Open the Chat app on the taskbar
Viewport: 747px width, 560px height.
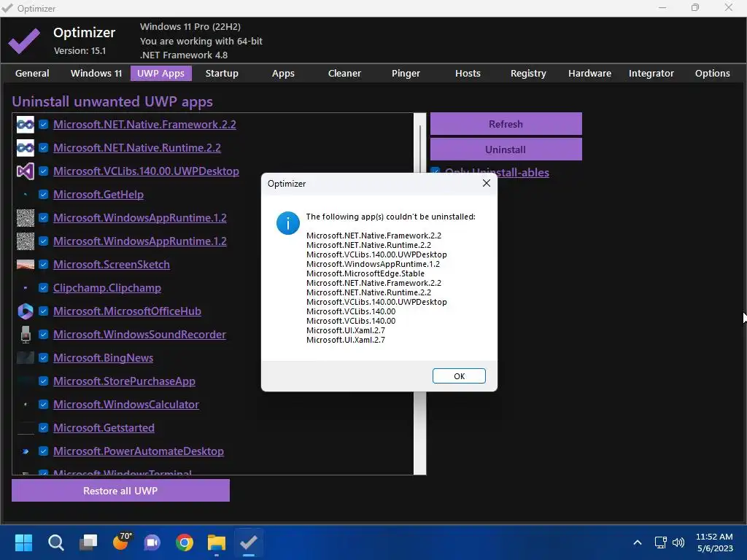pyautogui.click(x=152, y=542)
